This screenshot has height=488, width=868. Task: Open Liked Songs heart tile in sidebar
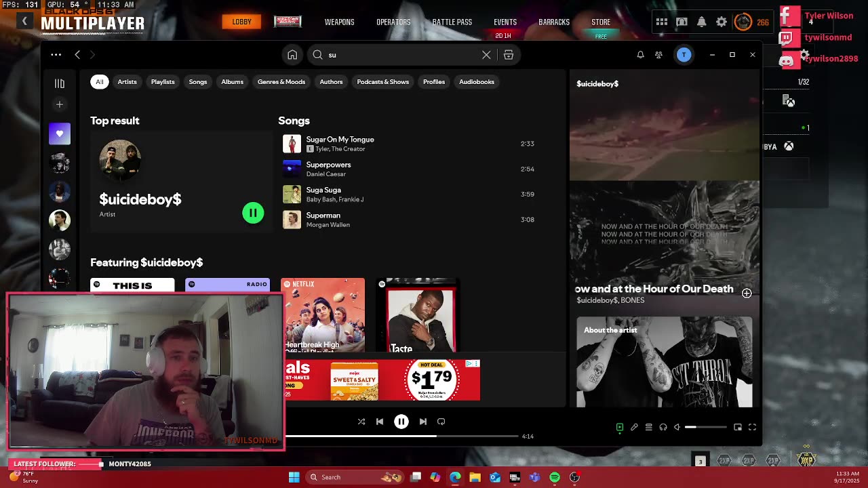pos(60,134)
